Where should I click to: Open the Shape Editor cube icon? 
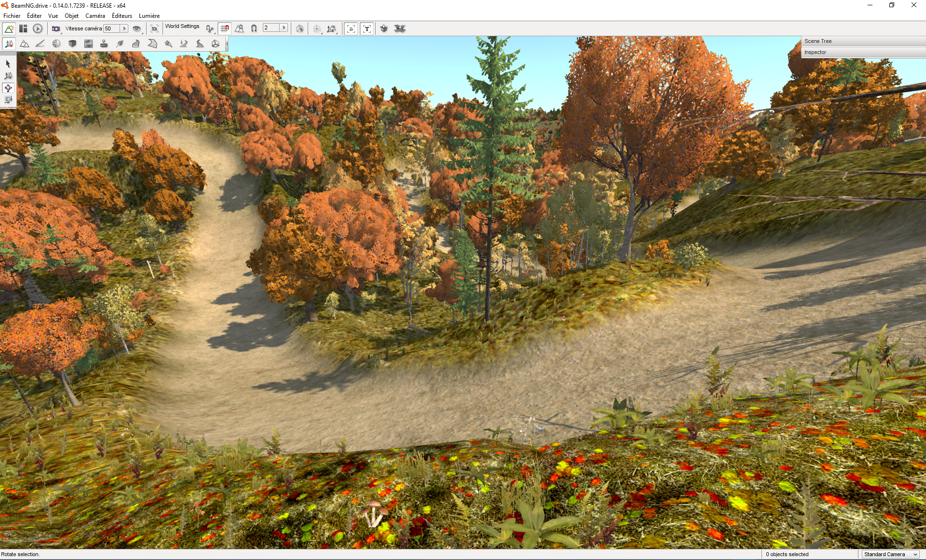[x=216, y=44]
